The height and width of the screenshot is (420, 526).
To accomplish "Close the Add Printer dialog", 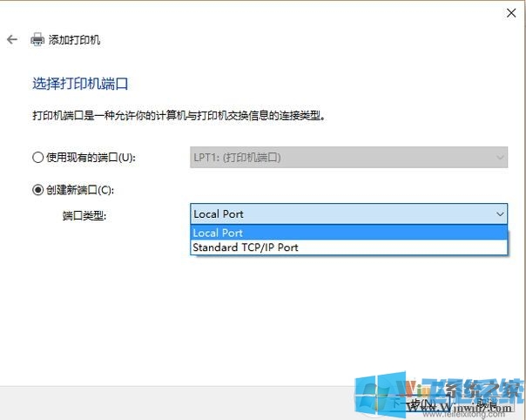I will pos(511,13).
